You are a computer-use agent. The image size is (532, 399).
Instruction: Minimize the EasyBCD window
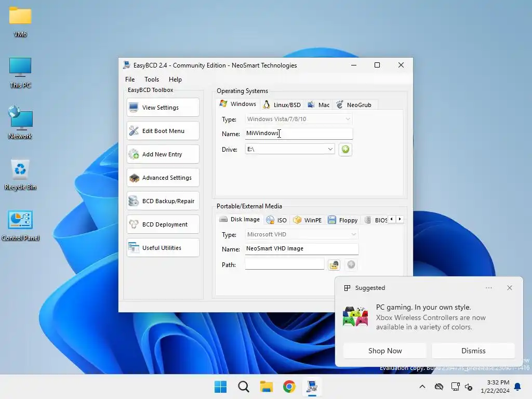pyautogui.click(x=354, y=65)
